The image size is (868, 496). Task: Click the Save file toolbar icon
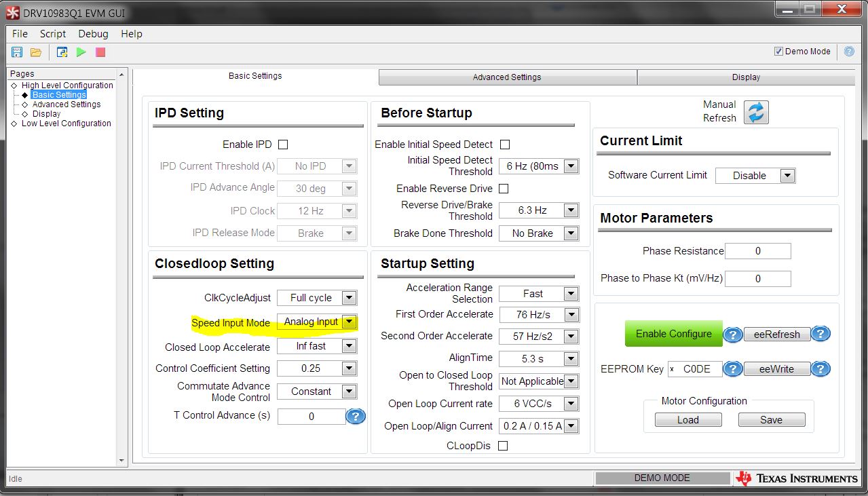coord(17,52)
